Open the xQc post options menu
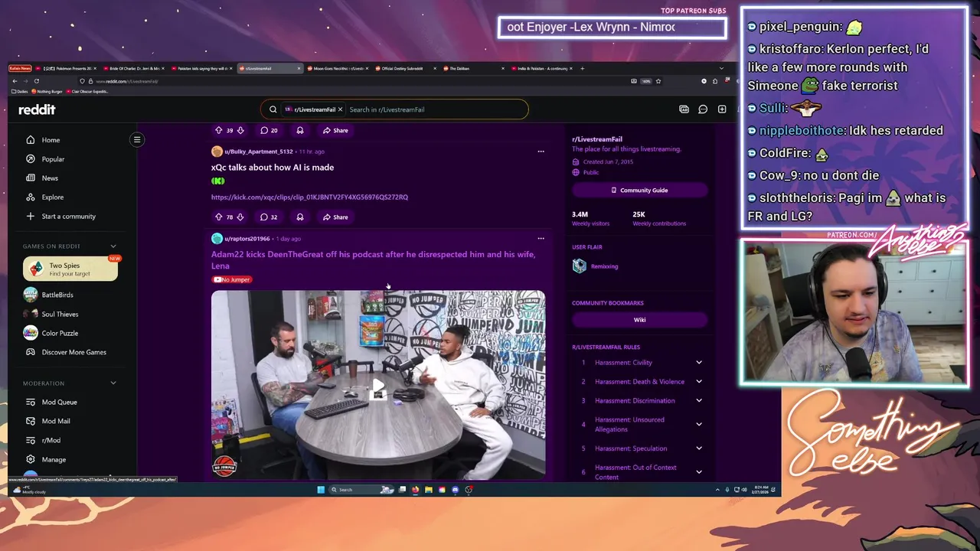980x551 pixels. point(541,152)
